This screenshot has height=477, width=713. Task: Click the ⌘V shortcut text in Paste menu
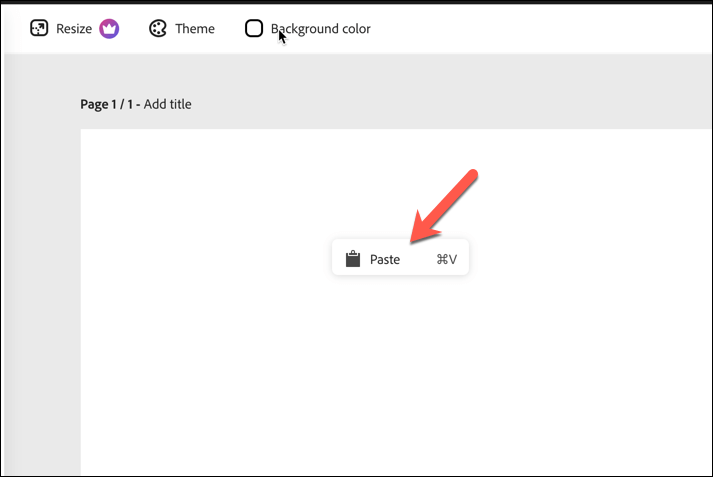coord(447,259)
